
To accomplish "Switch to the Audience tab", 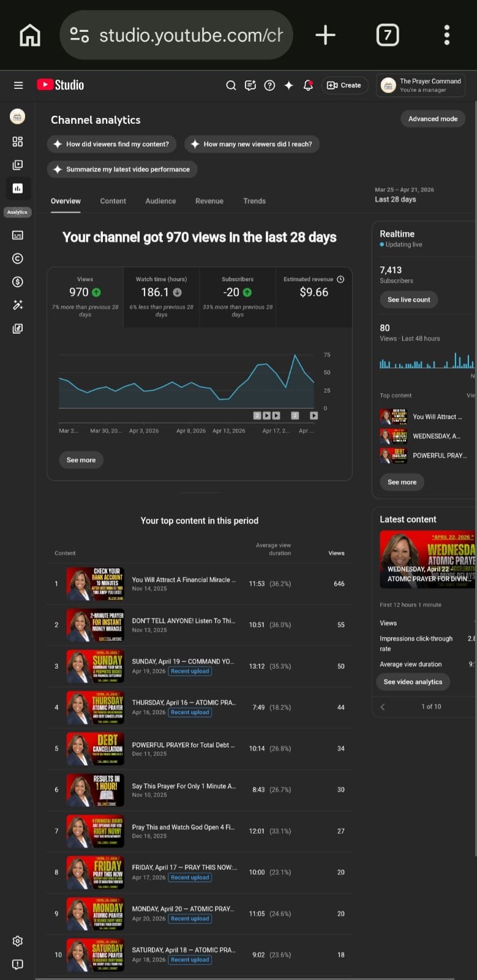I will 160,201.
